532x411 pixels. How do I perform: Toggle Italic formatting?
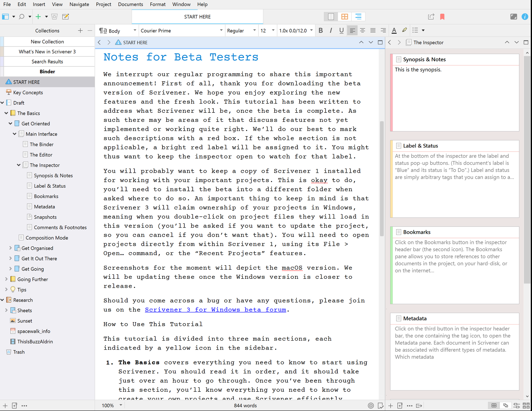click(331, 31)
